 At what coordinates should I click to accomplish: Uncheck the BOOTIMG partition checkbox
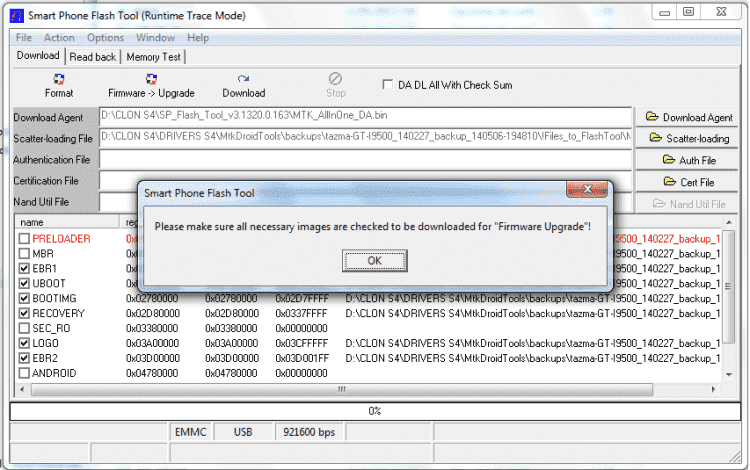click(x=24, y=298)
